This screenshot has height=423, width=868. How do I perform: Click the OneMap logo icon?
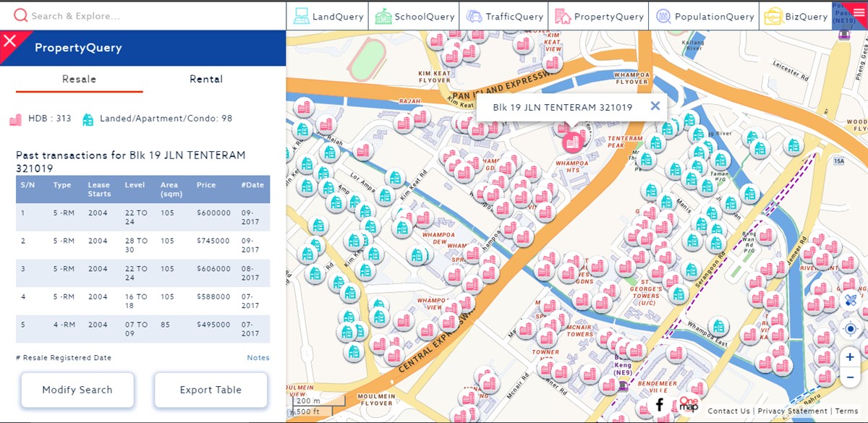click(689, 405)
